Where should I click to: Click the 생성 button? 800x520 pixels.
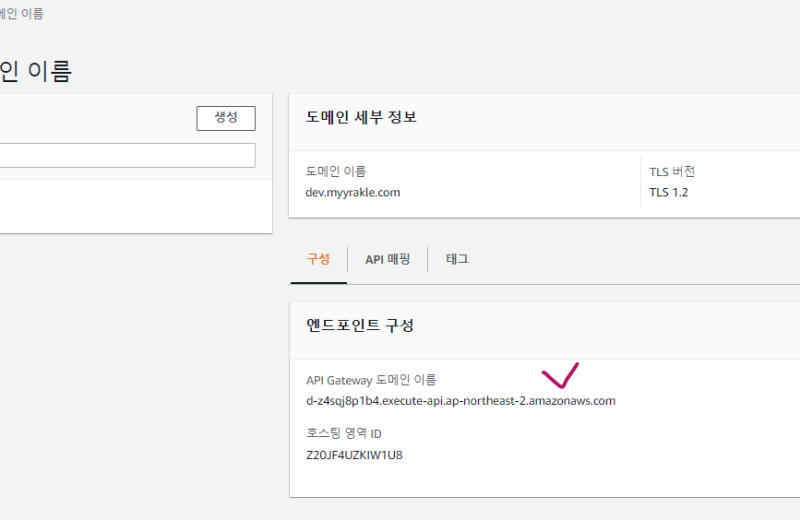(x=225, y=118)
